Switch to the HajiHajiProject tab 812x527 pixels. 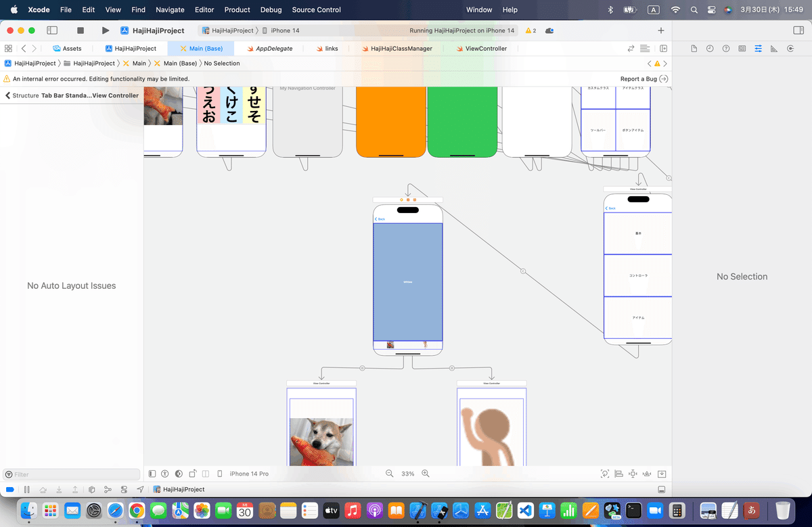click(x=131, y=49)
